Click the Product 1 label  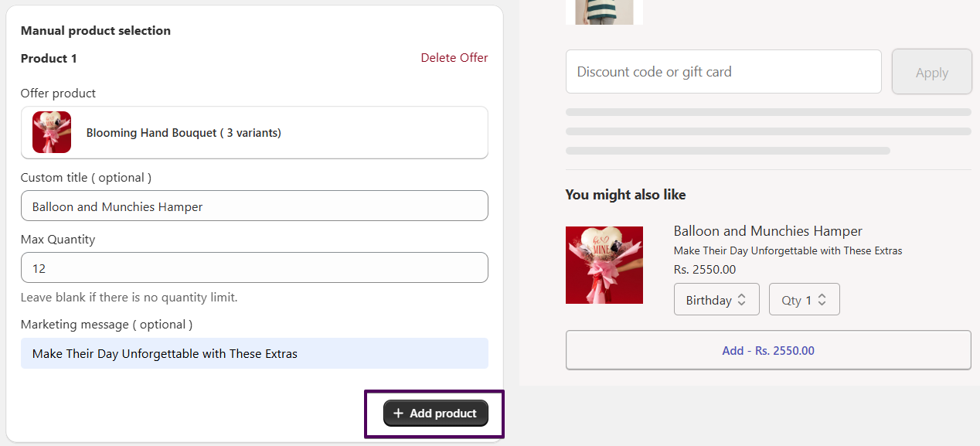(x=49, y=59)
